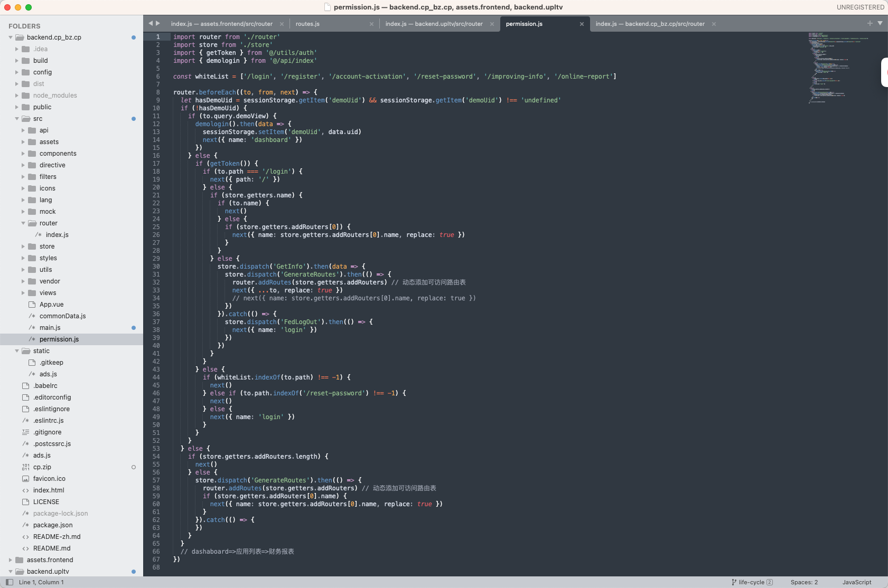Click the App.vue file icon

click(32, 305)
